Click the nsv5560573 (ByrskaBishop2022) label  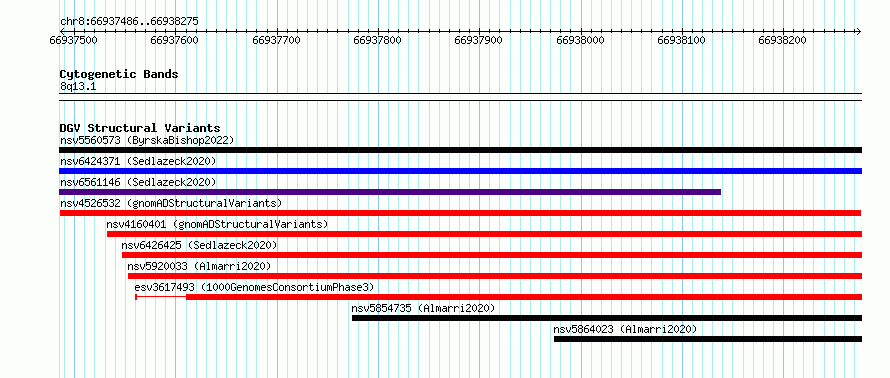pyautogui.click(x=146, y=140)
